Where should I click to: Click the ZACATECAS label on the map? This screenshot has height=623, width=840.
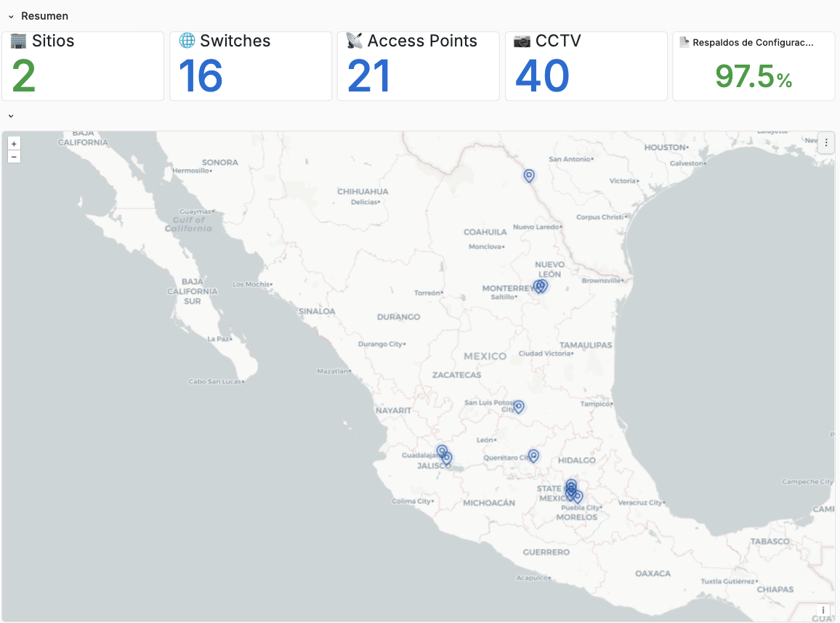(x=456, y=375)
